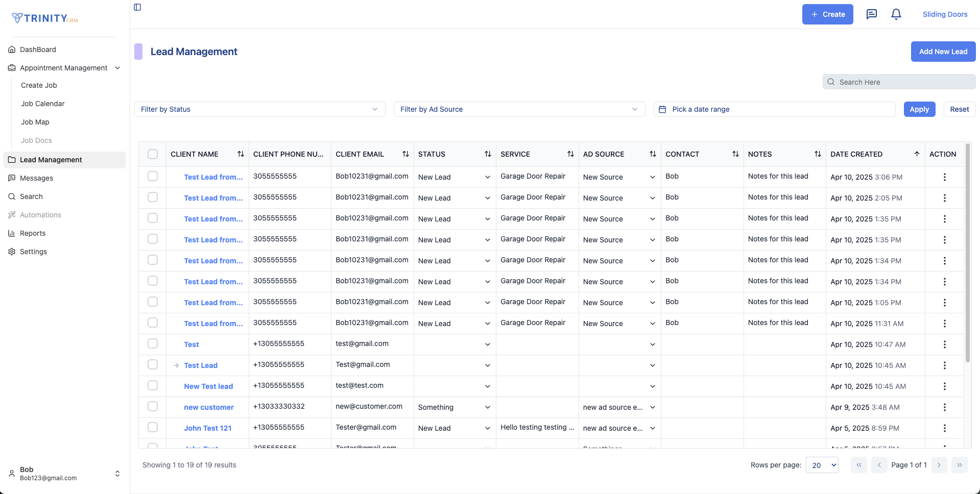
Task: Apply the selected filters
Action: (919, 109)
